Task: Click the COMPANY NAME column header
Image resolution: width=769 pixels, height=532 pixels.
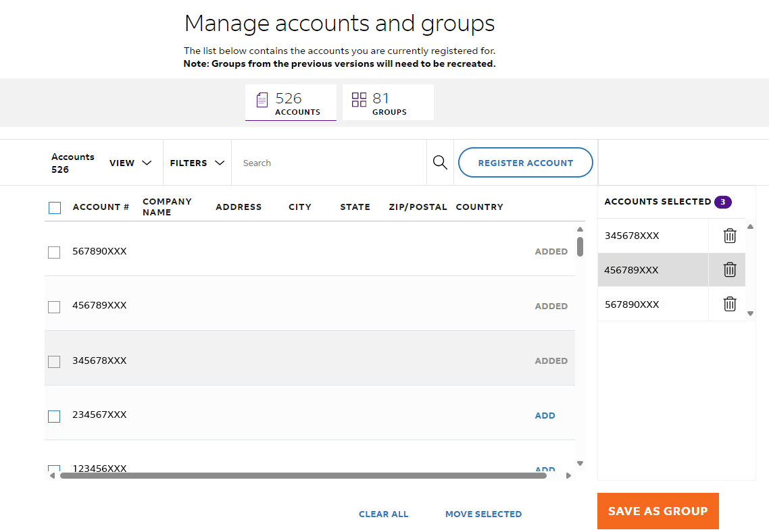Action: [x=167, y=207]
